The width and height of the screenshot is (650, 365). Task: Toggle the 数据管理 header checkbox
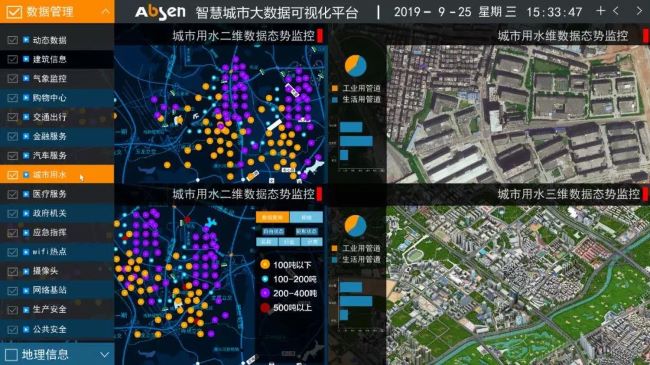click(x=14, y=12)
